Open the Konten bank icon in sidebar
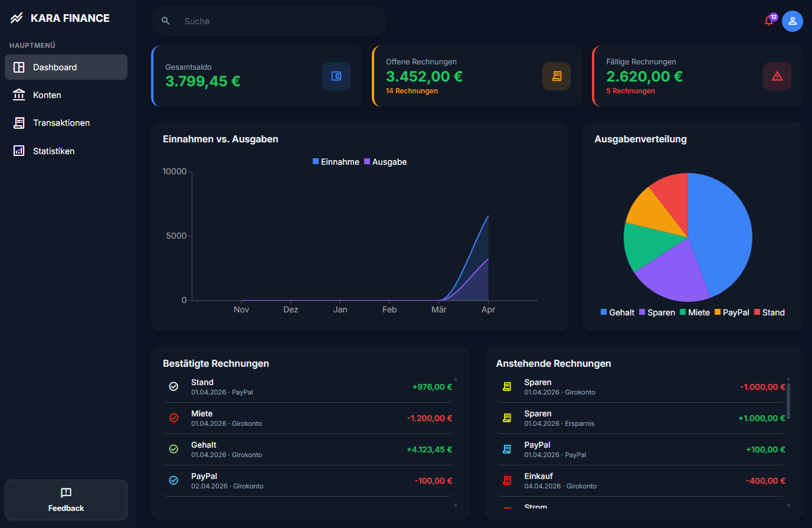This screenshot has height=528, width=812. 20,94
